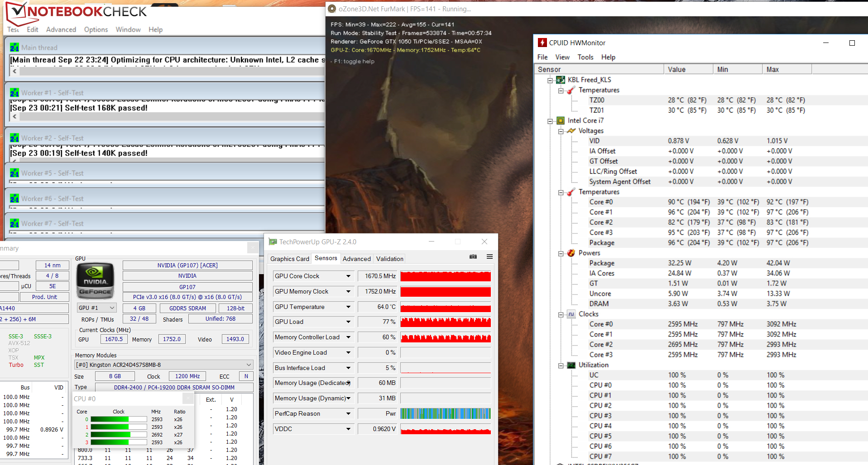The image size is (868, 465).
Task: Switch to the Graphics Card tab
Action: (x=290, y=259)
